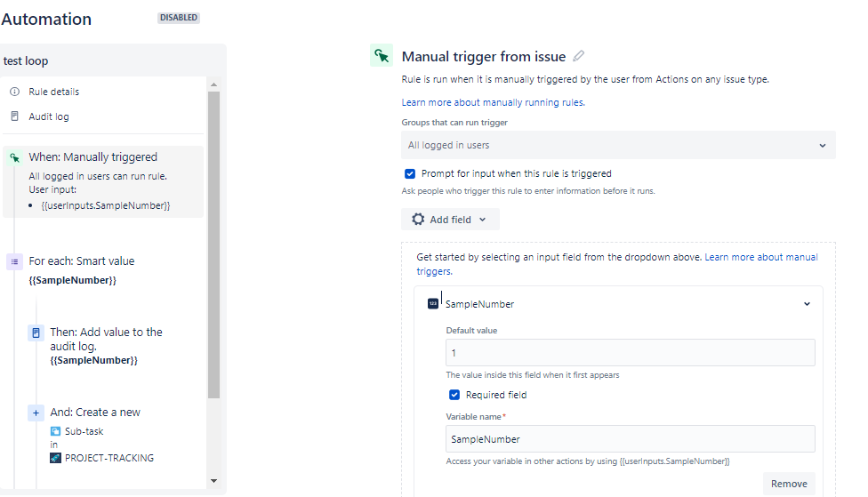The height and width of the screenshot is (497, 868).
Task: Click the PROJECT-TRACKING project avatar icon
Action: coord(55,458)
